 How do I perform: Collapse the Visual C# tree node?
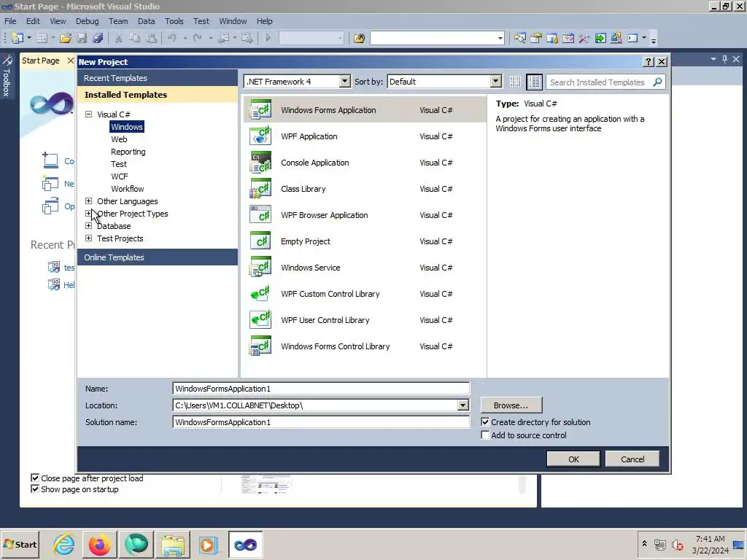tap(88, 114)
